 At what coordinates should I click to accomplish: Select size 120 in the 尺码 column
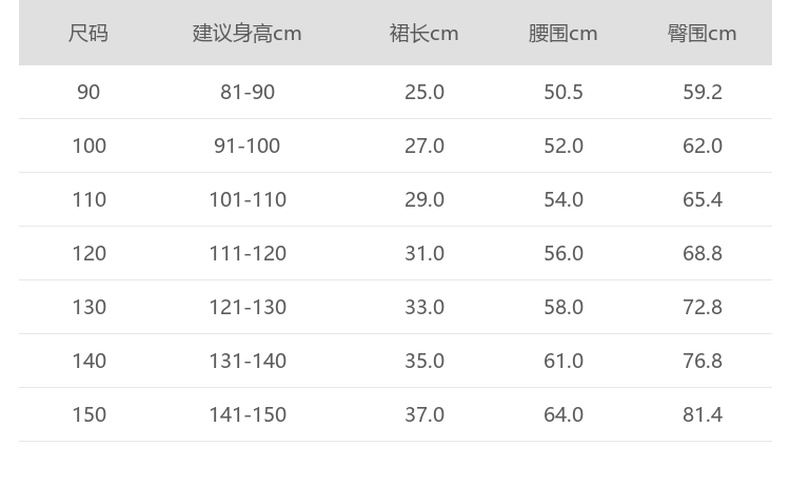[88, 253]
